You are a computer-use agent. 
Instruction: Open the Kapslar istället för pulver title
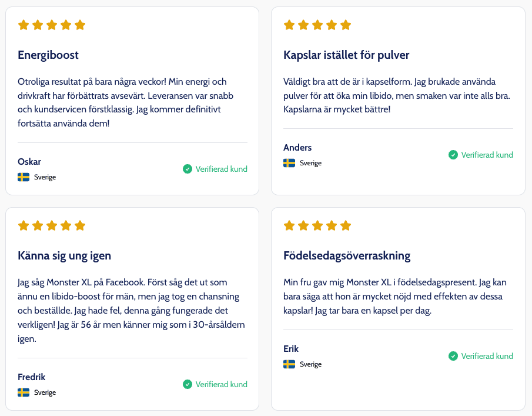pyautogui.click(x=346, y=55)
